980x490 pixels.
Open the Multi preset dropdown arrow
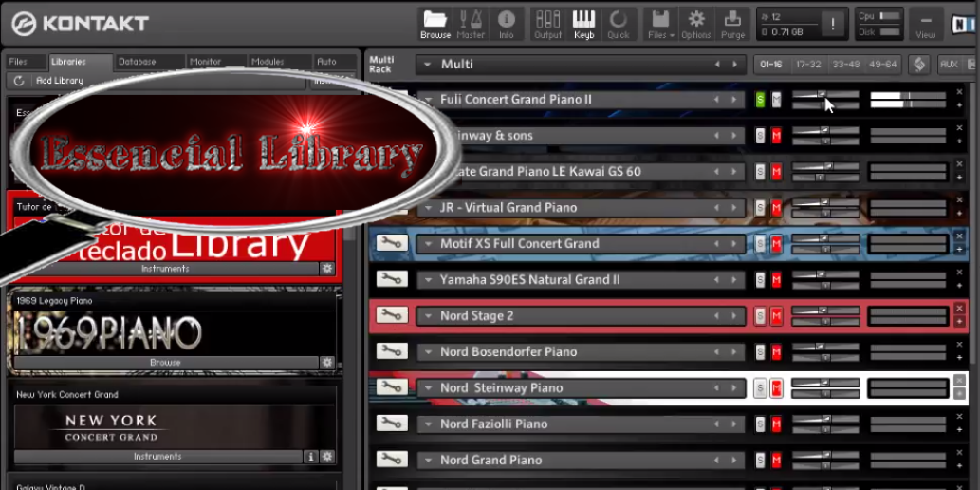(x=428, y=64)
